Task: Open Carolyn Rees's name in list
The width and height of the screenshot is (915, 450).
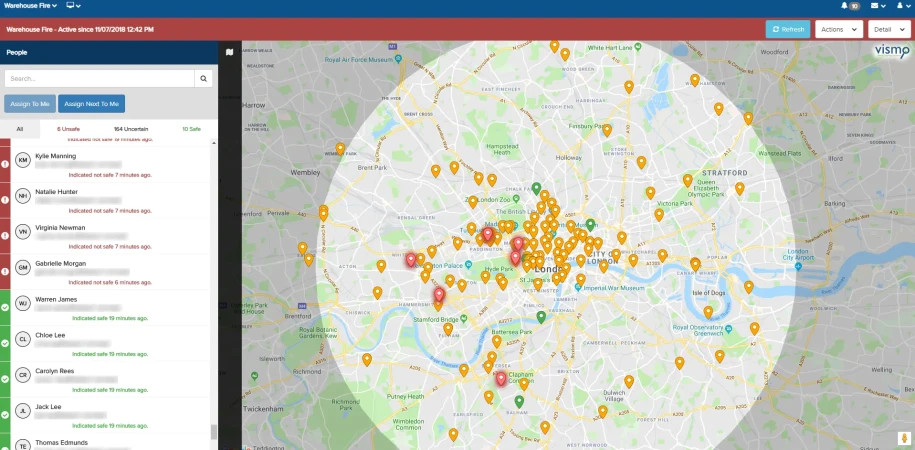Action: [x=54, y=371]
